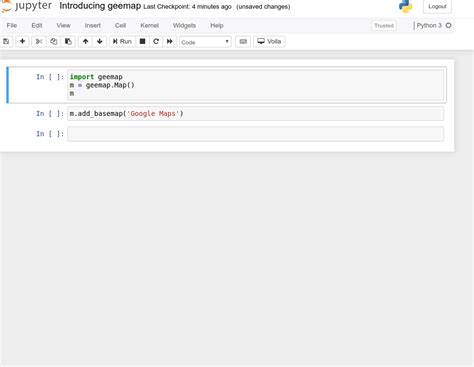The width and height of the screenshot is (474, 367).
Task: Paste cells below icon
Action: tap(68, 41)
